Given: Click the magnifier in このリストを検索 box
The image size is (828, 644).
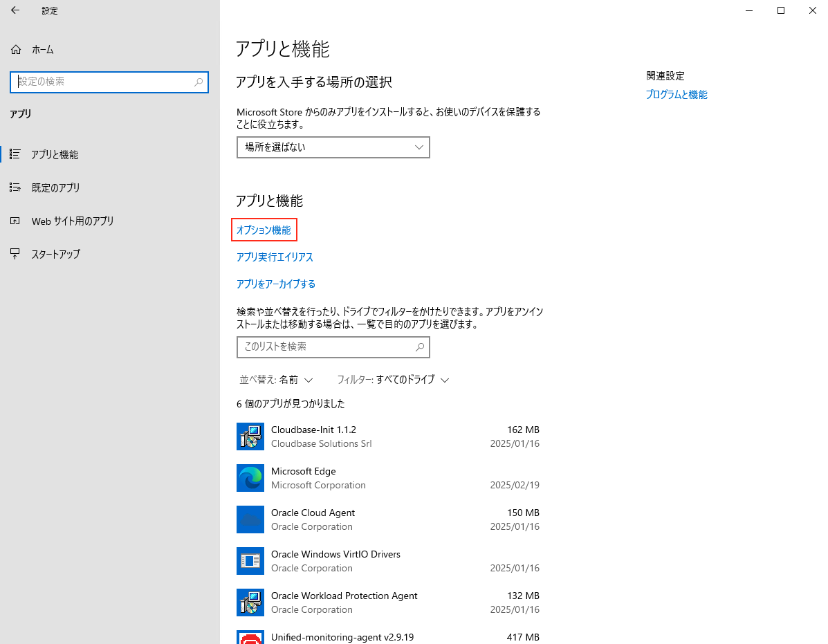Looking at the screenshot, I should 420,347.
